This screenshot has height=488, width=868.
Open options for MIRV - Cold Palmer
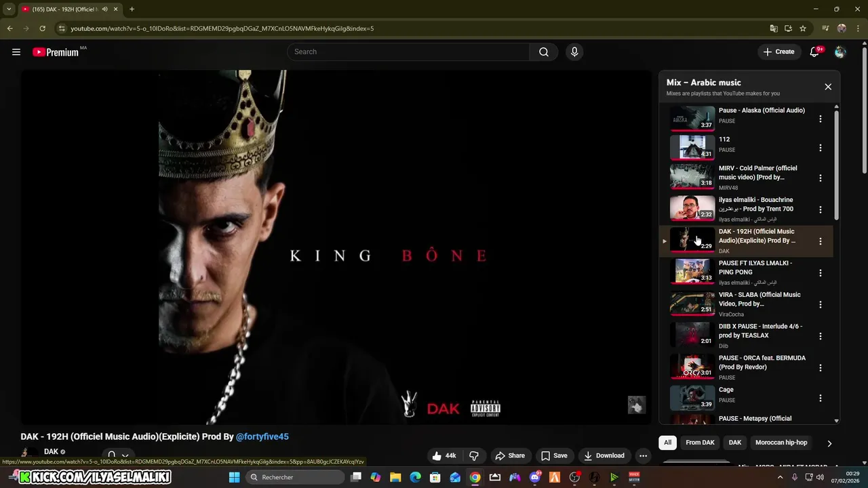[x=820, y=178]
